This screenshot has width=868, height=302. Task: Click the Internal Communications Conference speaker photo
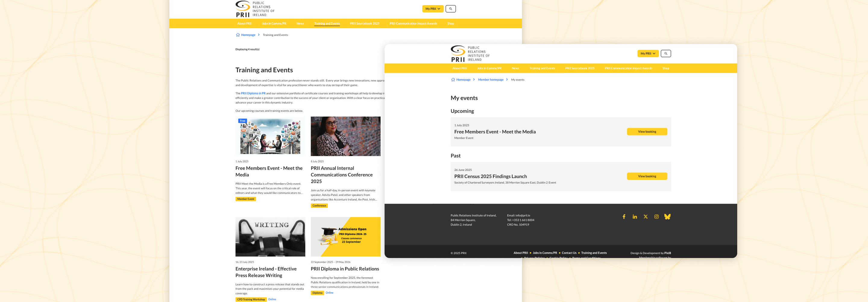tap(345, 136)
